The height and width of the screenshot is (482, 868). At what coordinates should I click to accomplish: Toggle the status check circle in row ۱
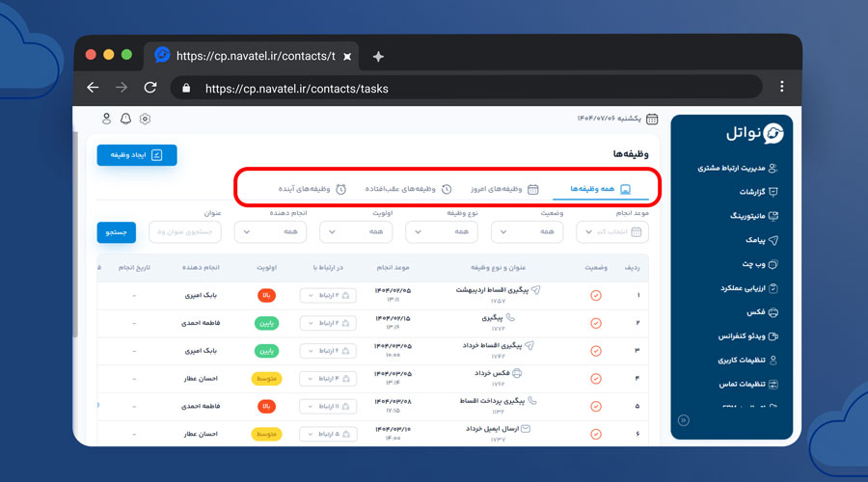pos(596,295)
